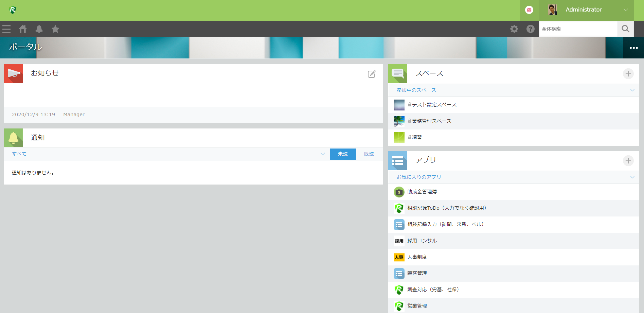Edit the お知らせ announcement with the pencil icon
Image resolution: width=644 pixels, height=313 pixels.
coord(372,74)
